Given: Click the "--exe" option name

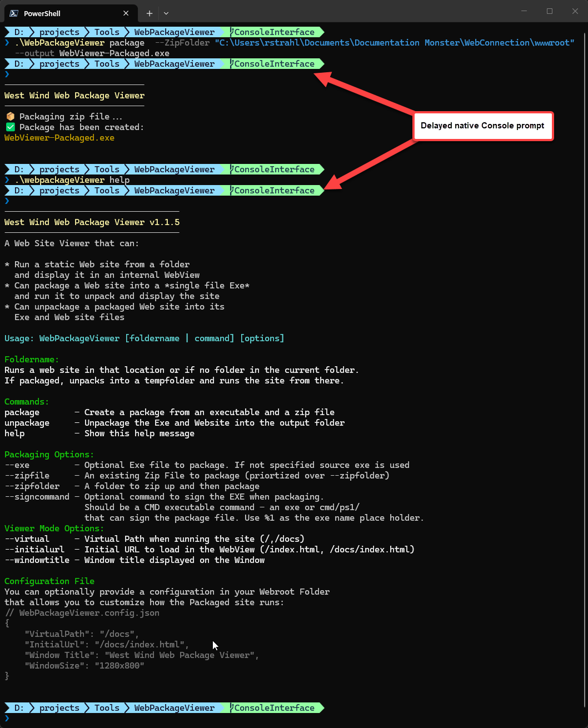Looking at the screenshot, I should [17, 465].
